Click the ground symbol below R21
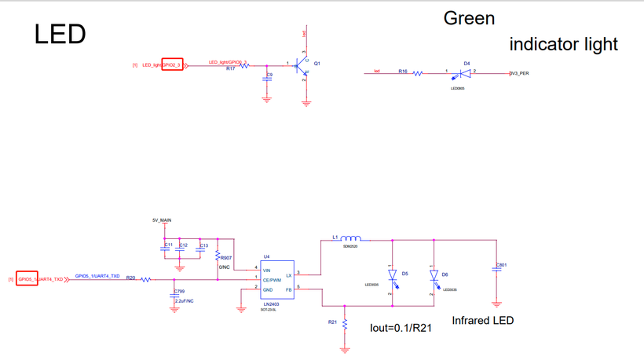The height and width of the screenshot is (357, 644). point(345,351)
